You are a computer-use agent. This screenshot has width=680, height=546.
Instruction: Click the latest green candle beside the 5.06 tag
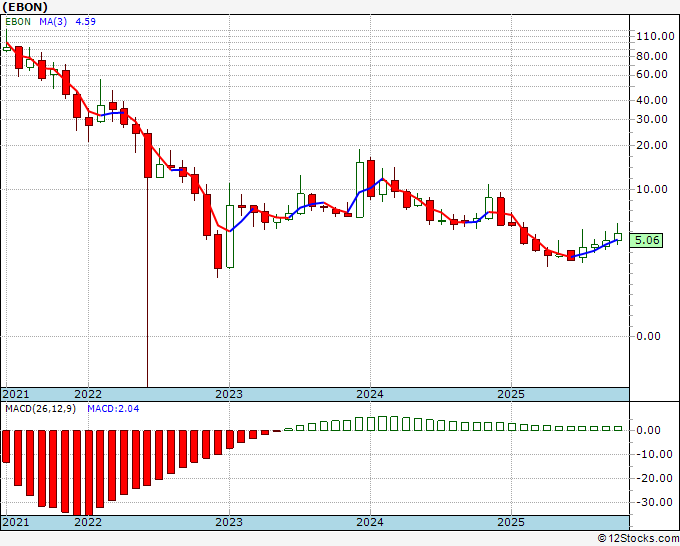click(x=618, y=237)
